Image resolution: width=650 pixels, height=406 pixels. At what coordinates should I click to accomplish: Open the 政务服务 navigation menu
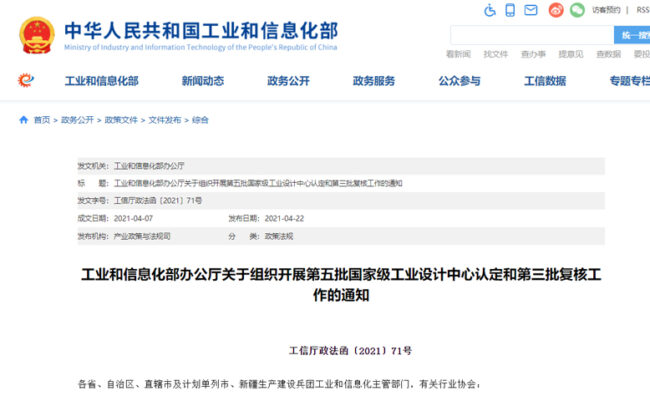tap(374, 81)
